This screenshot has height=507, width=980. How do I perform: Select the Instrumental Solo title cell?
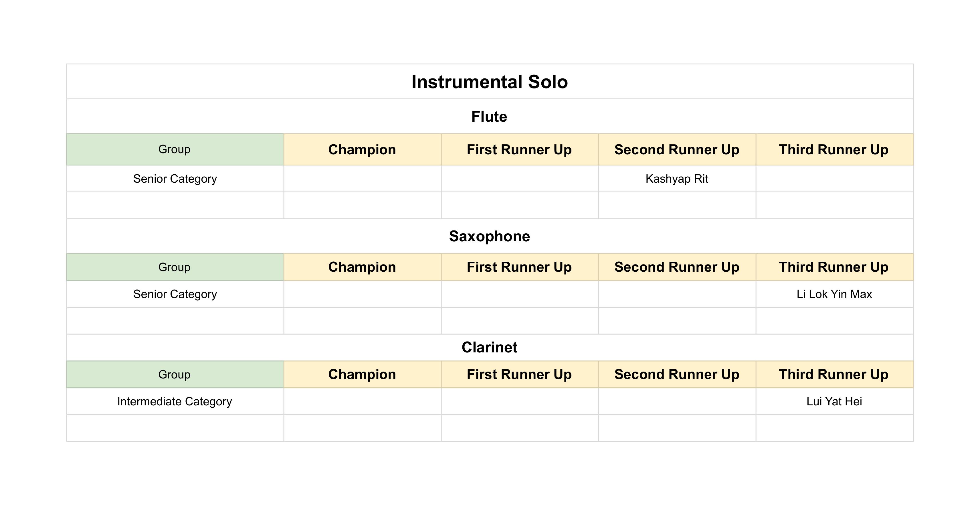click(x=490, y=82)
